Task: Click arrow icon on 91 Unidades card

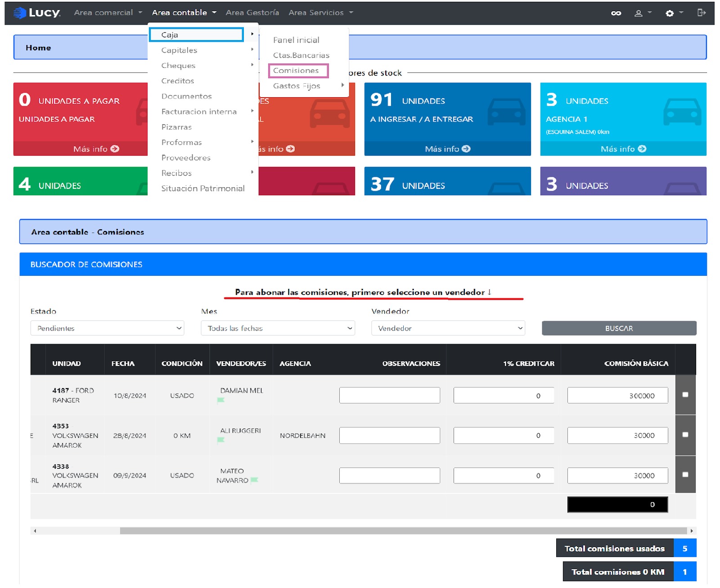Action: point(466,148)
